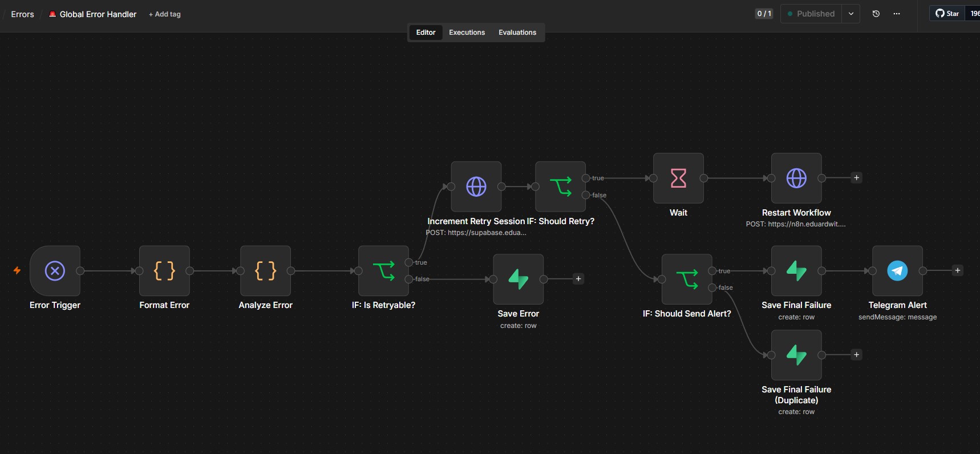Viewport: 980px width, 454px height.
Task: Click the 'Format Error' node label
Action: [164, 305]
